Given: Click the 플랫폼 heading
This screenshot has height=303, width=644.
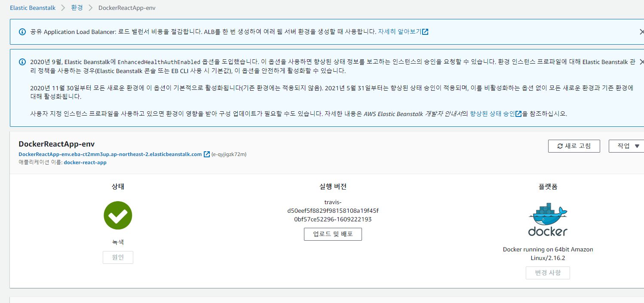Looking at the screenshot, I should click(548, 187).
